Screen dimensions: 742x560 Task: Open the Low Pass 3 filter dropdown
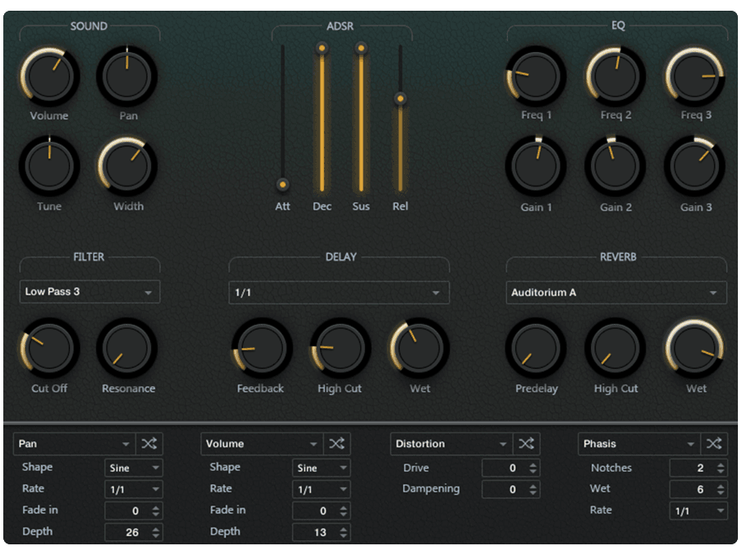point(90,292)
